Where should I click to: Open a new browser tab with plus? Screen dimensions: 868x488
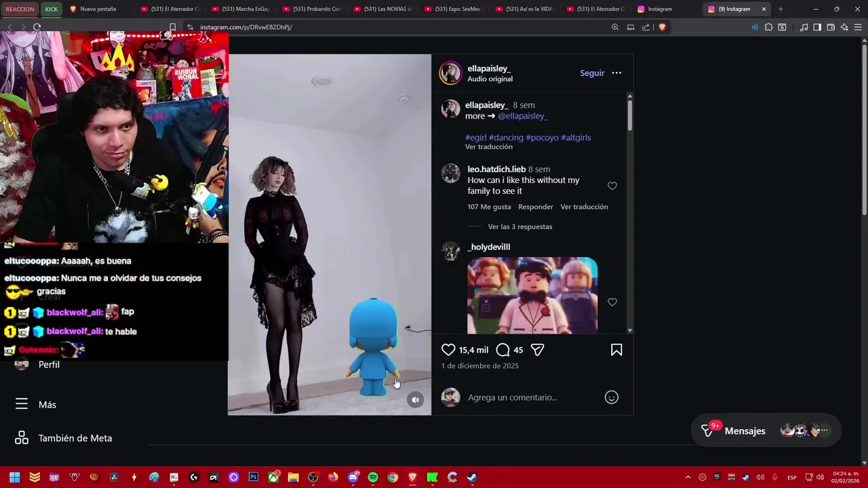click(x=781, y=9)
